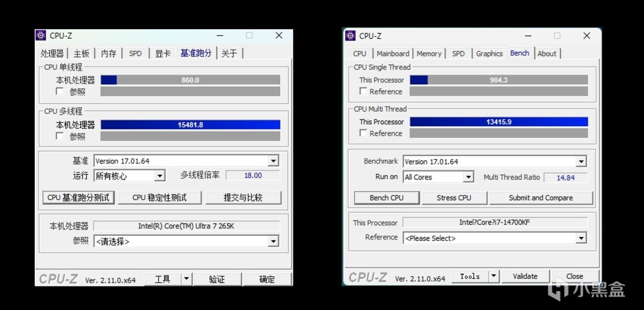Click processor name field i7-14700KF
The height and width of the screenshot is (310, 644).
495,223
